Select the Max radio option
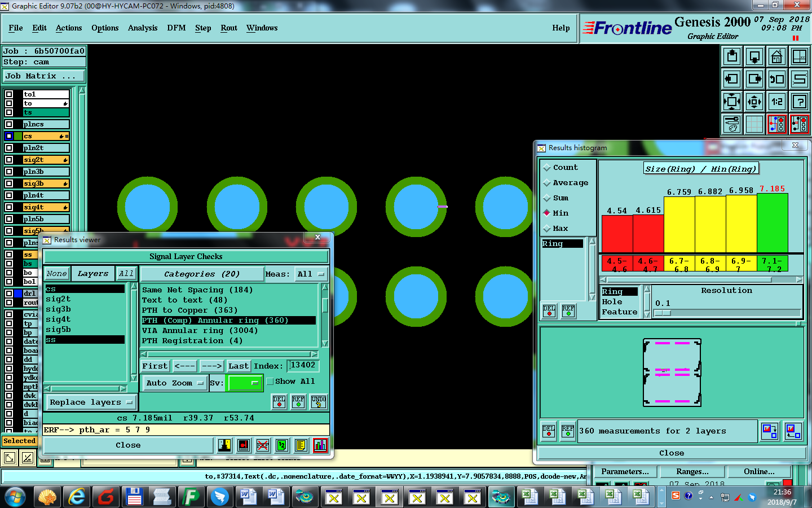The height and width of the screenshot is (508, 812). [x=555, y=229]
